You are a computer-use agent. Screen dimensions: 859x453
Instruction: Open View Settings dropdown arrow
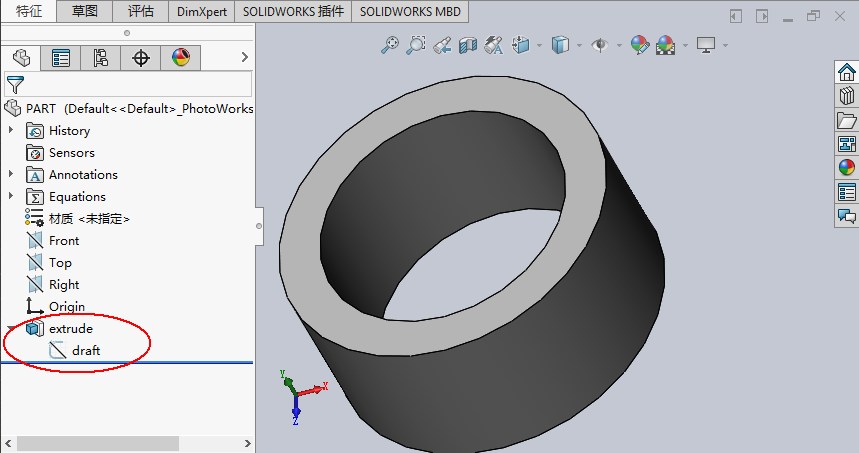pyautogui.click(x=725, y=45)
